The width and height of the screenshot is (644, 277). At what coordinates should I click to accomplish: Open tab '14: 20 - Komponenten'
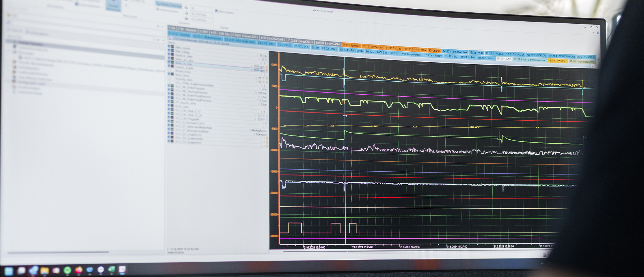point(455,52)
